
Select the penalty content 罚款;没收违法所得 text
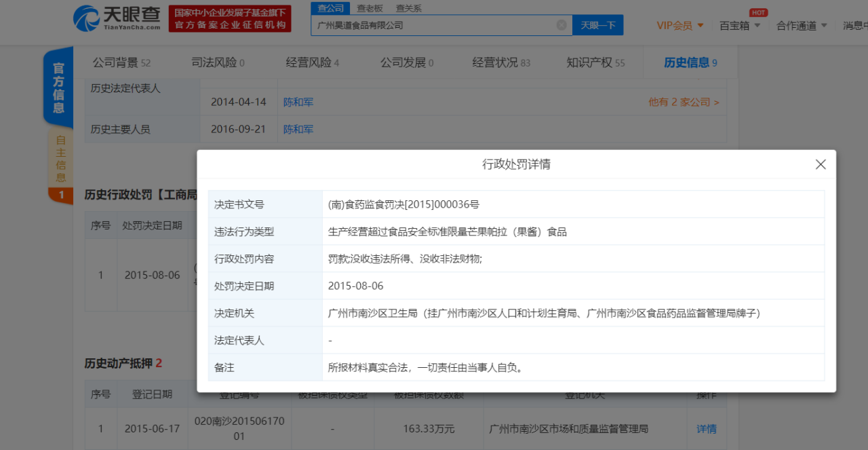405,259
